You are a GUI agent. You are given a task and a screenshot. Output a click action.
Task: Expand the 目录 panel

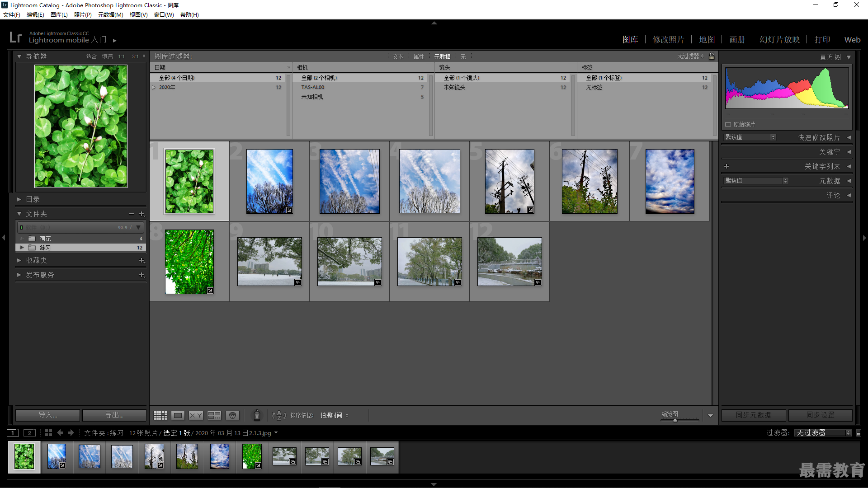(19, 199)
